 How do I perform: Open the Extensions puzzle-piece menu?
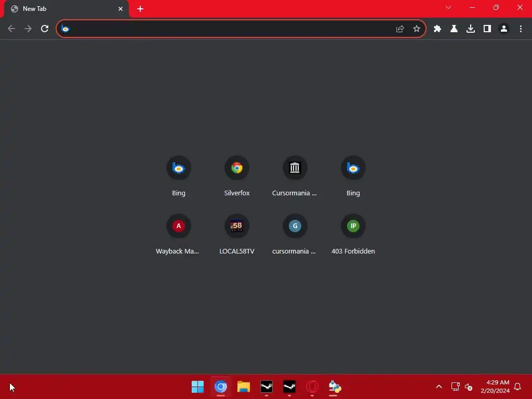(x=437, y=29)
